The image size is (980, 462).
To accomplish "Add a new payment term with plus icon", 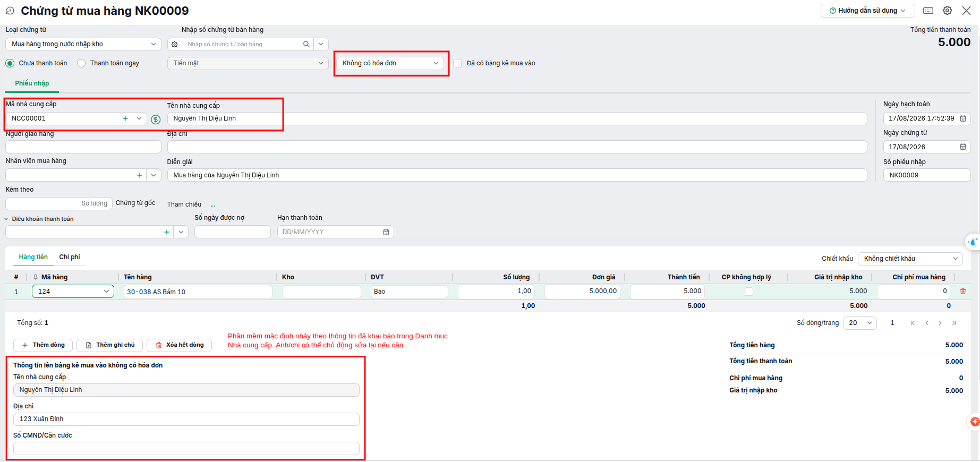I will click(167, 232).
